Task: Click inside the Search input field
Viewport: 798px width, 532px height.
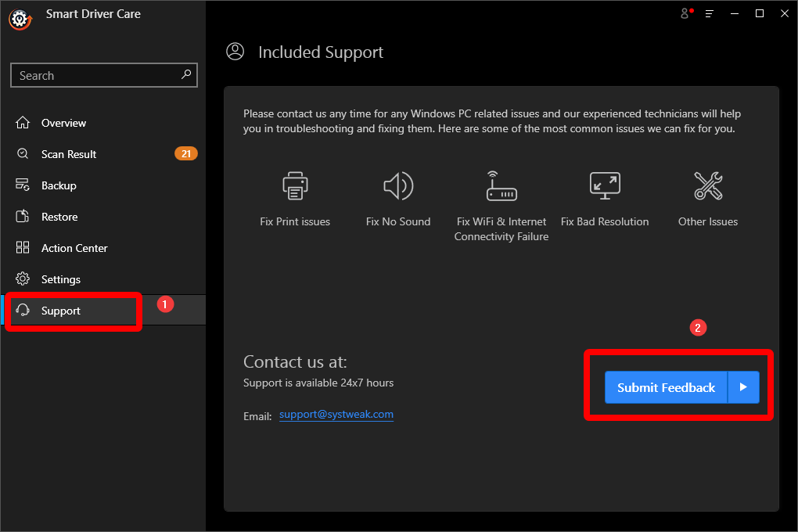Action: click(x=104, y=75)
